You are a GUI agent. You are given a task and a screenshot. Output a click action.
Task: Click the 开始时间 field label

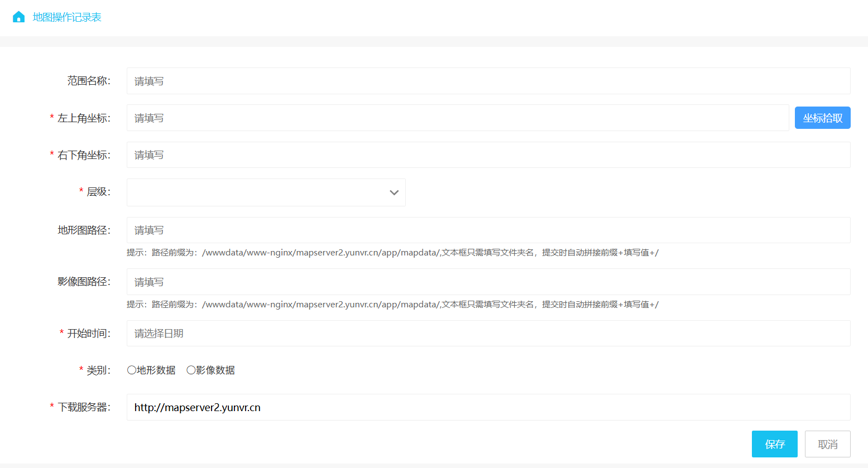(x=88, y=334)
